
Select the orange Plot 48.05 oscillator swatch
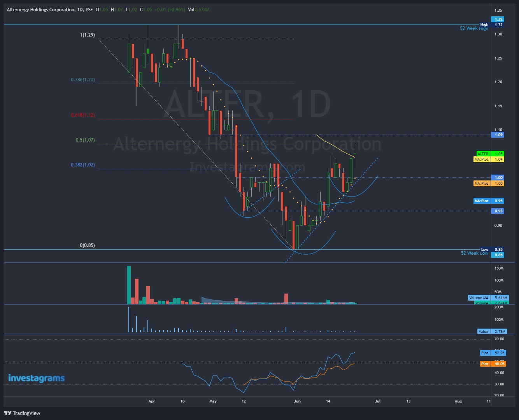tap(485, 364)
